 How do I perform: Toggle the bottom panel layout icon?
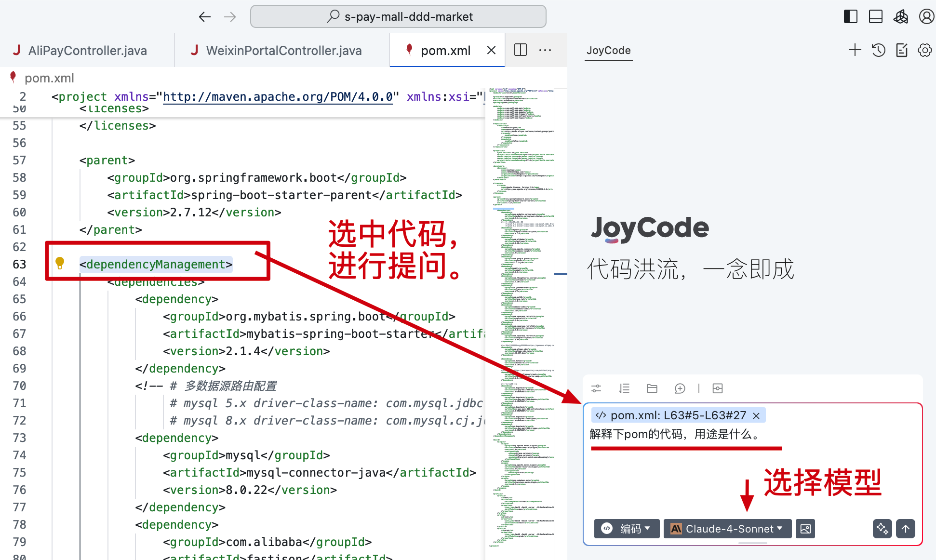[876, 17]
